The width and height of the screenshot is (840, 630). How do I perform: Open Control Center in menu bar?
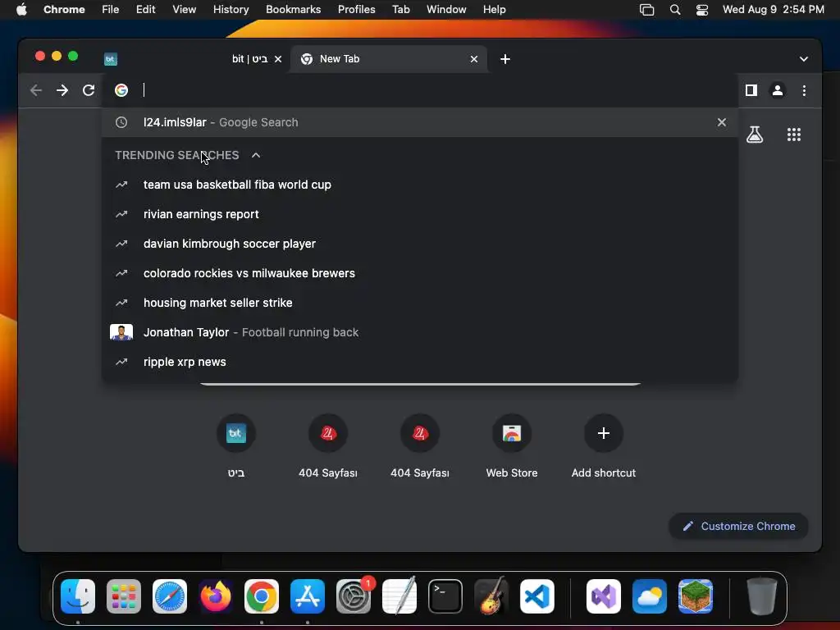coord(702,10)
